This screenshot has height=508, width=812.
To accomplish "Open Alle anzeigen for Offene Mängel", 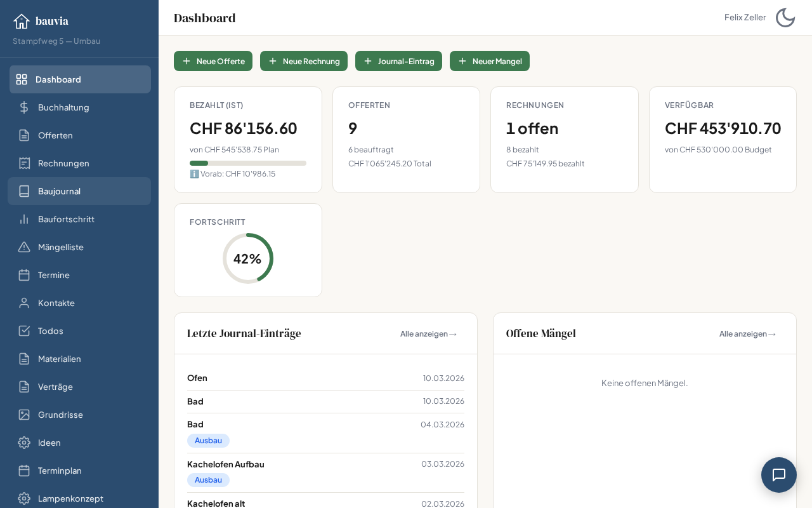I will [x=748, y=333].
